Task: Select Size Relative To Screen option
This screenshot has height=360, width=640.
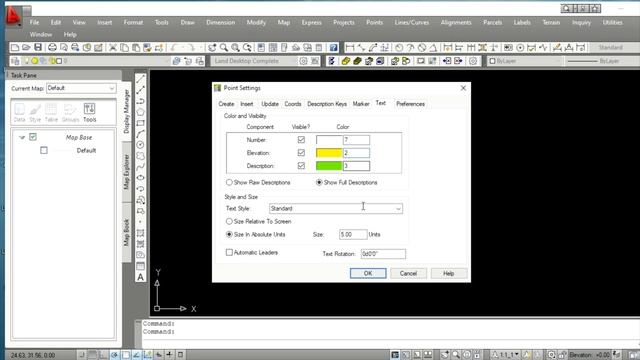Action: (x=229, y=221)
